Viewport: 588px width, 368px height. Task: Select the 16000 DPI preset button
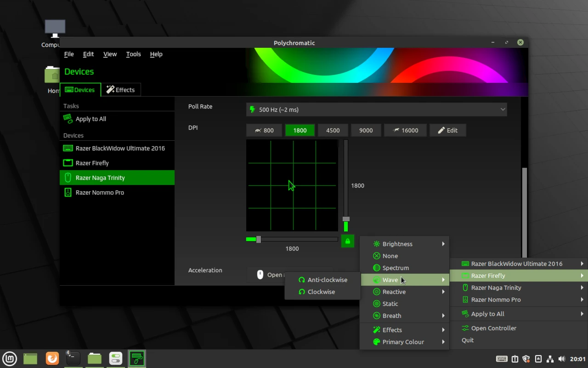405,130
